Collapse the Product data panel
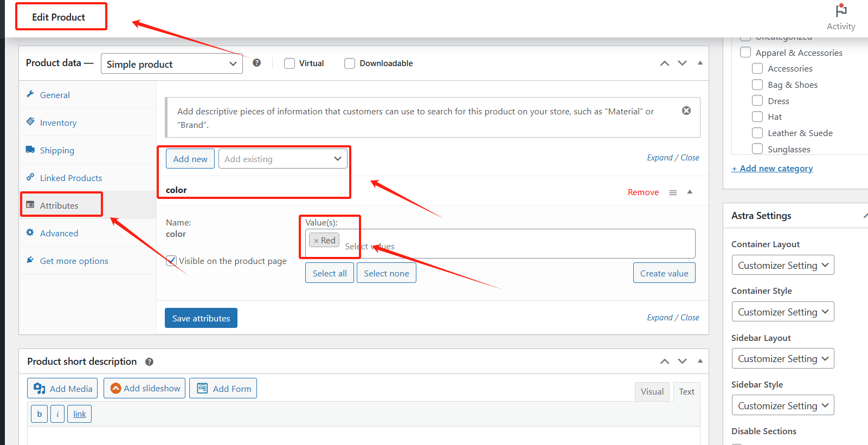Viewport: 868px width, 445px height. (x=700, y=63)
